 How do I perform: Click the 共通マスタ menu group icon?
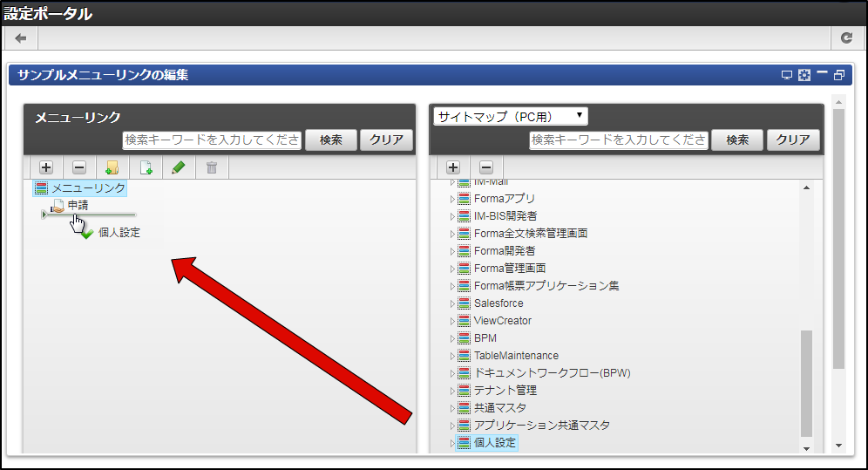click(464, 408)
